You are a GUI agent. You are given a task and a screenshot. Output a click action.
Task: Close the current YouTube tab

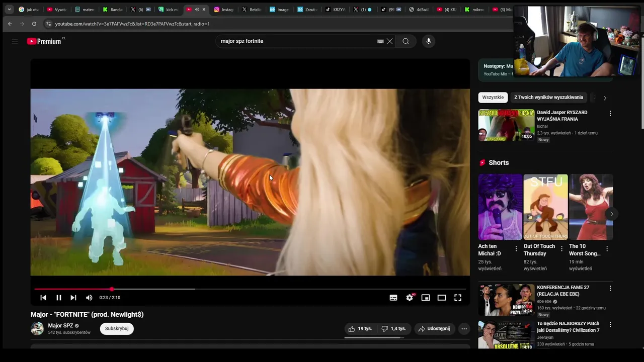[204, 10]
